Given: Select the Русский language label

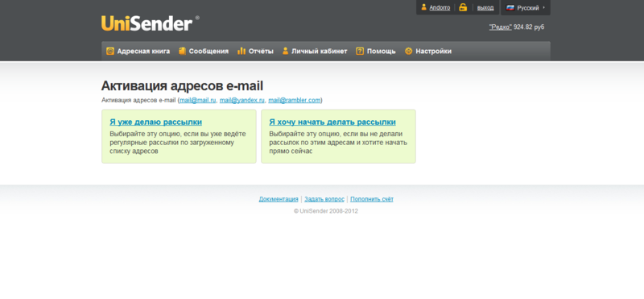Looking at the screenshot, I should (528, 7).
